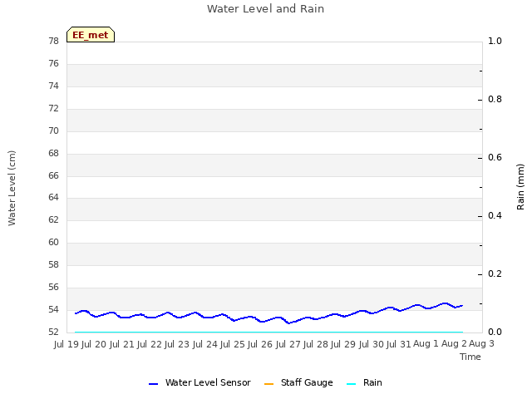Click the 74 water level tick label
Screen dimensions: 532x399
(x=53, y=86)
